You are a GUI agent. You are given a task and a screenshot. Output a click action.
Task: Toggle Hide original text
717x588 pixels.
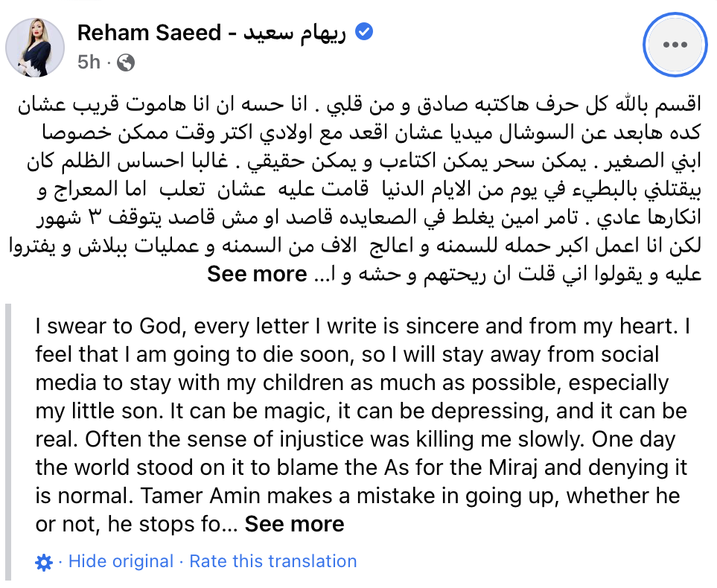[x=121, y=561]
